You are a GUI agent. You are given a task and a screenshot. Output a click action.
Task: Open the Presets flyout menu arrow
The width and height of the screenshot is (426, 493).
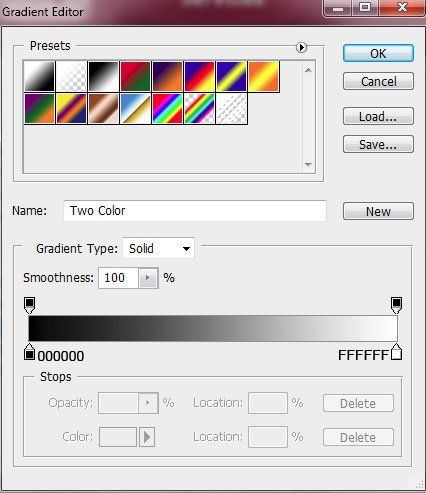click(x=301, y=47)
